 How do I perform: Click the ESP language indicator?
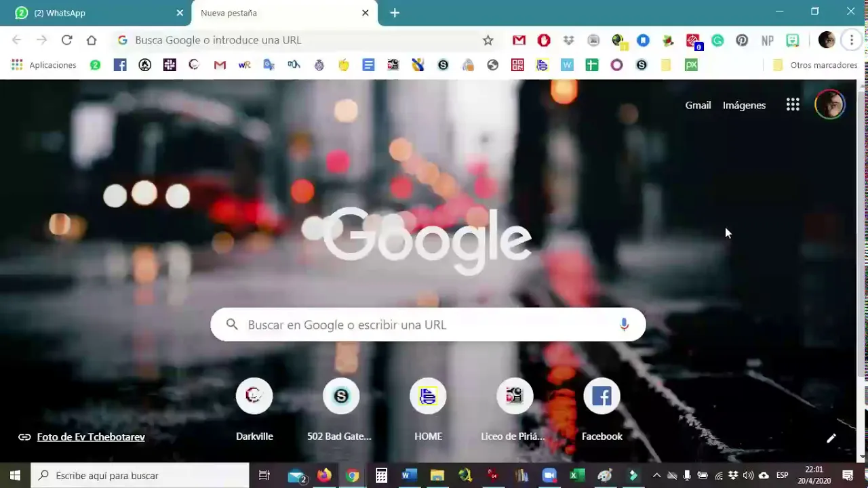[x=782, y=475]
